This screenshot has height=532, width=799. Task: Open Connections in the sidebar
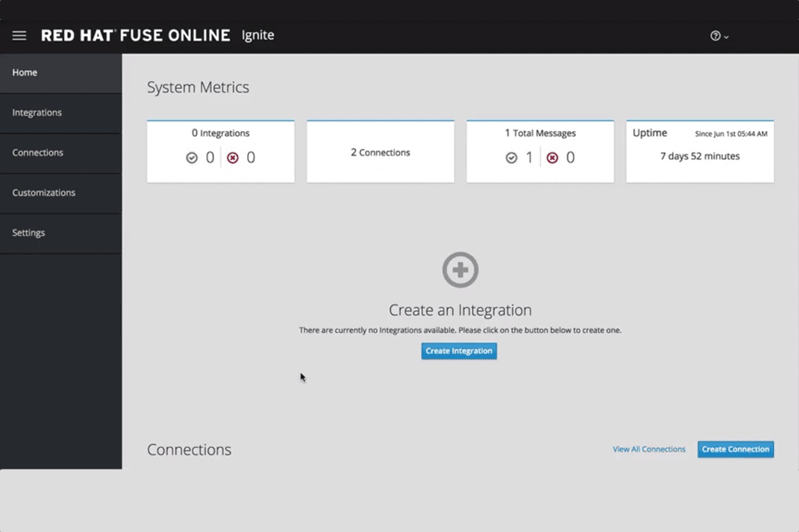coord(61,153)
